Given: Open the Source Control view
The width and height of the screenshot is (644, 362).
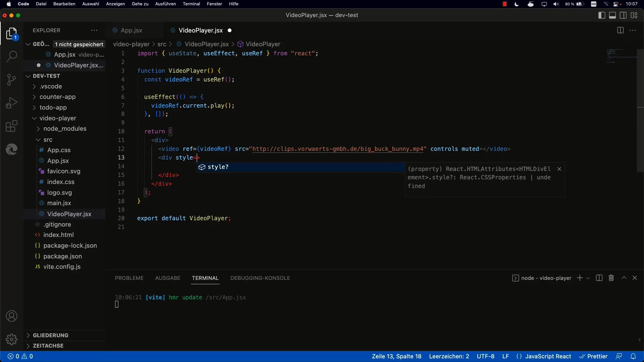Looking at the screenshot, I should 11,79.
